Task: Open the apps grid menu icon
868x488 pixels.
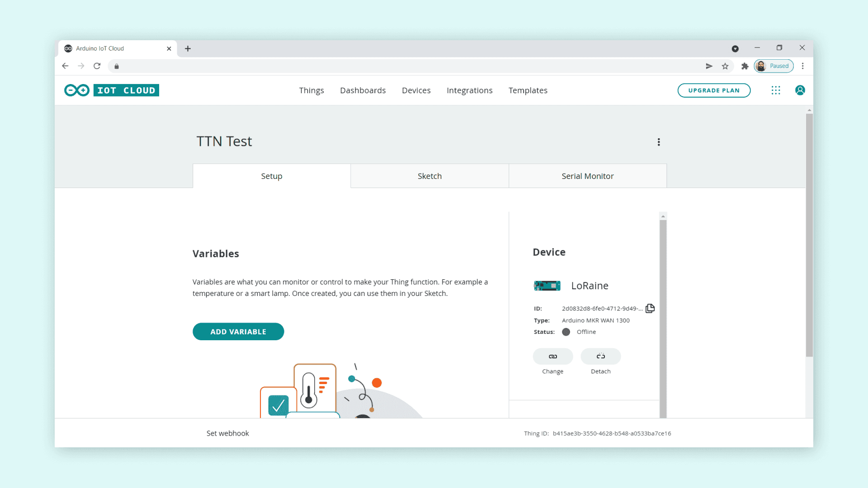Action: click(x=776, y=90)
